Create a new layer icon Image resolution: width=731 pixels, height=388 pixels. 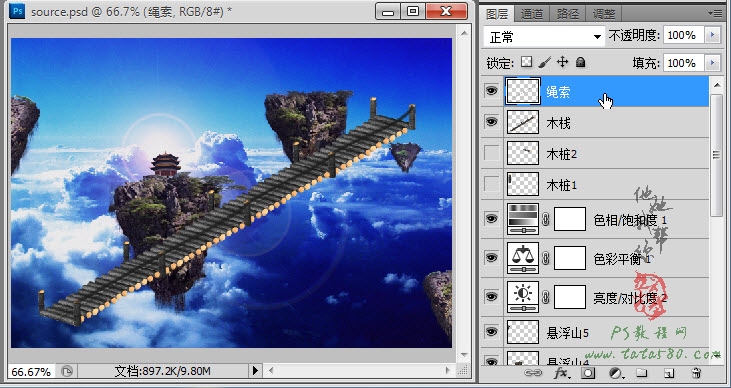click(x=669, y=373)
